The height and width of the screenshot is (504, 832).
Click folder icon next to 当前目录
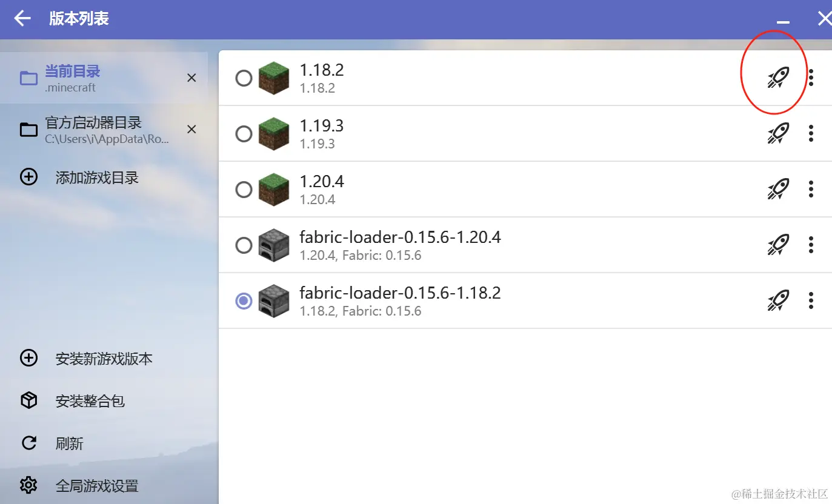(x=28, y=78)
